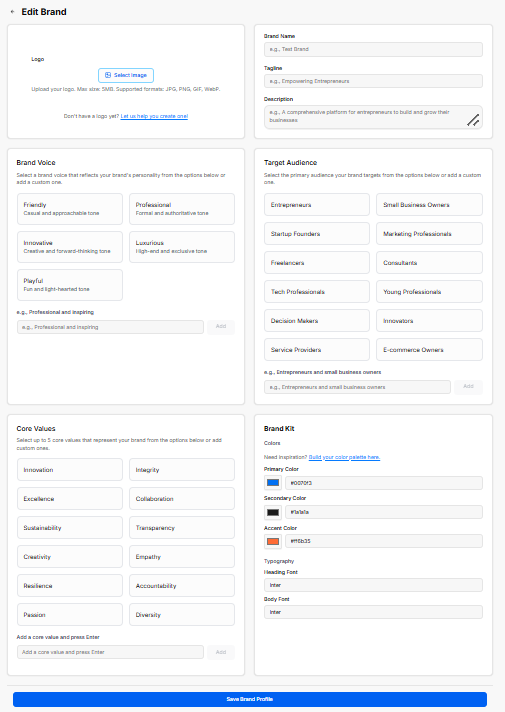Open the Heading Font selector
Screen dimensions: 505x712
[x=373, y=585]
